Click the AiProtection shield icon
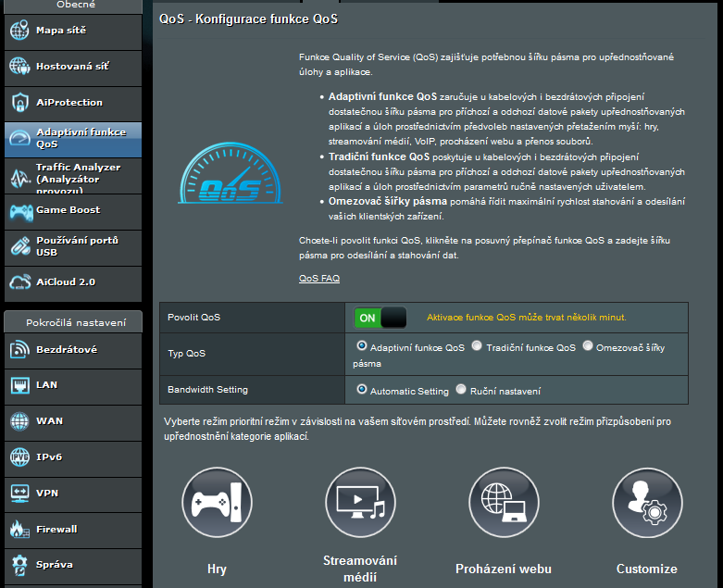 pyautogui.click(x=20, y=103)
